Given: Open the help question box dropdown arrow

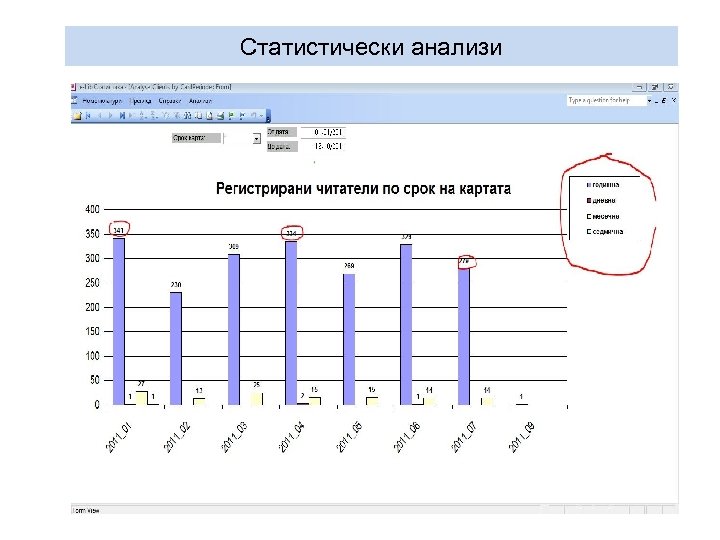Looking at the screenshot, I should tap(649, 101).
